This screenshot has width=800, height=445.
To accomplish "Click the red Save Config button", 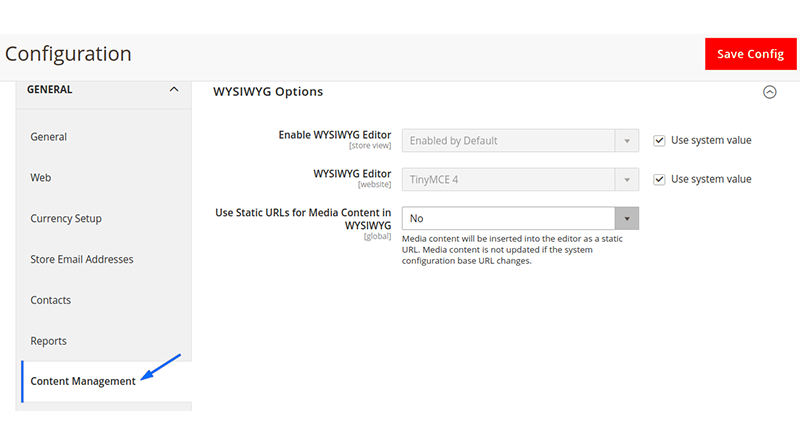I will (751, 54).
